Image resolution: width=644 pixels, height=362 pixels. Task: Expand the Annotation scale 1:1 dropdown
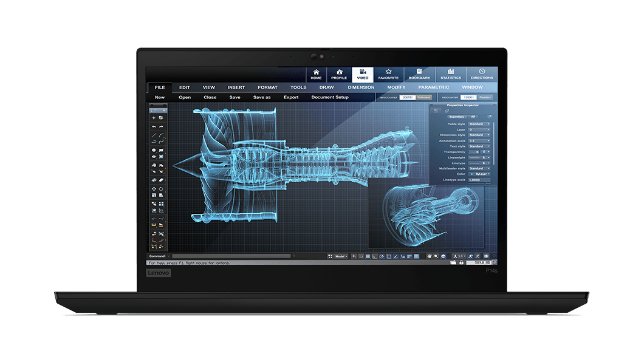[x=479, y=140]
